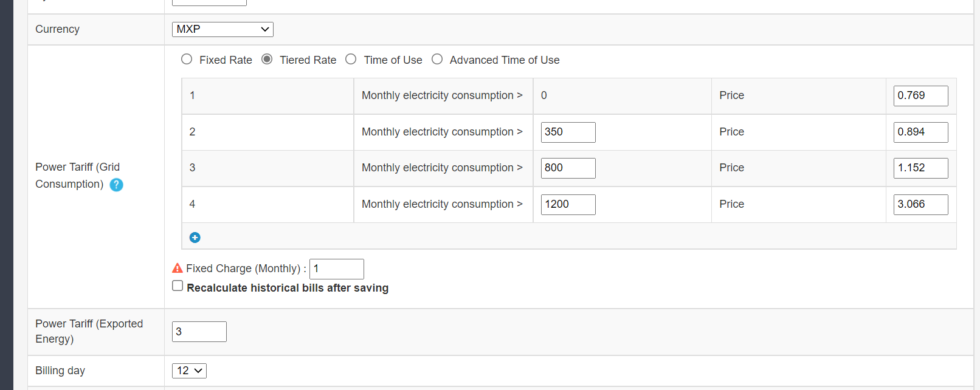Click the tier 4 consumption field 1200
The height and width of the screenshot is (390, 980).
point(568,204)
